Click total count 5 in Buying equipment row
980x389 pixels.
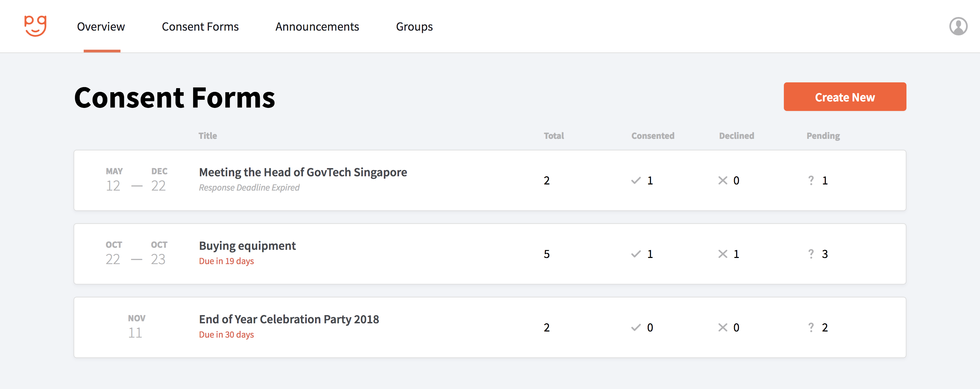[x=546, y=254]
